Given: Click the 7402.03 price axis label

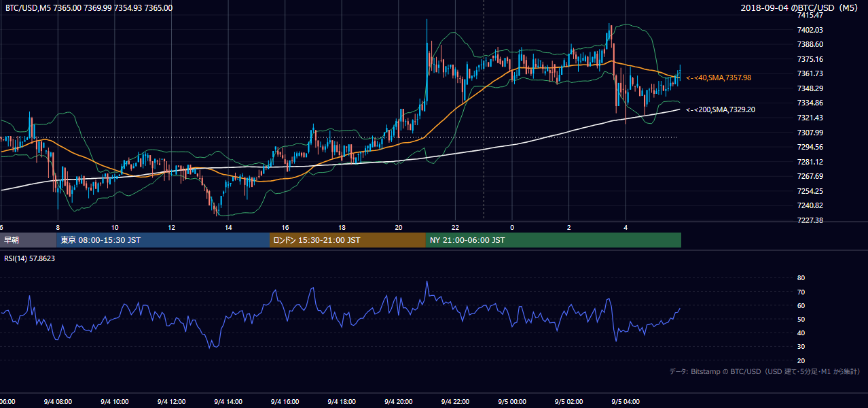Looking at the screenshot, I should [810, 30].
